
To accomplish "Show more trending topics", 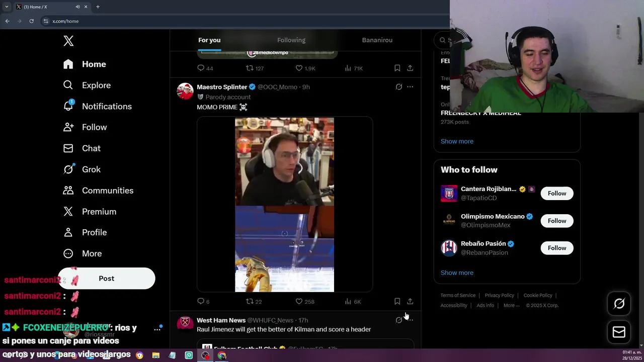I will [457, 141].
